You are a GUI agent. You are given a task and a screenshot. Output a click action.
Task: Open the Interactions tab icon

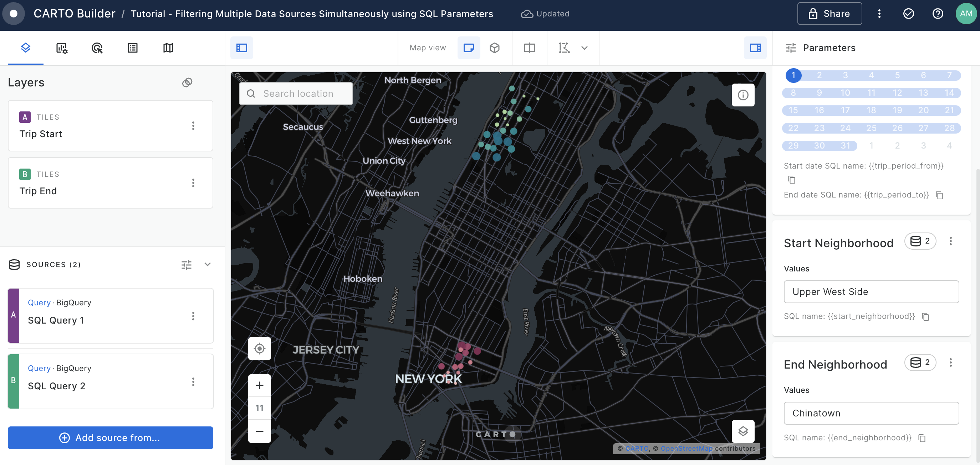97,48
